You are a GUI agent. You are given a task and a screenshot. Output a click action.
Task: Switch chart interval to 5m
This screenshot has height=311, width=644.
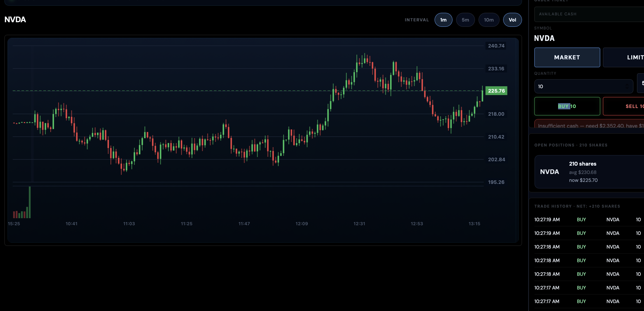pos(465,20)
